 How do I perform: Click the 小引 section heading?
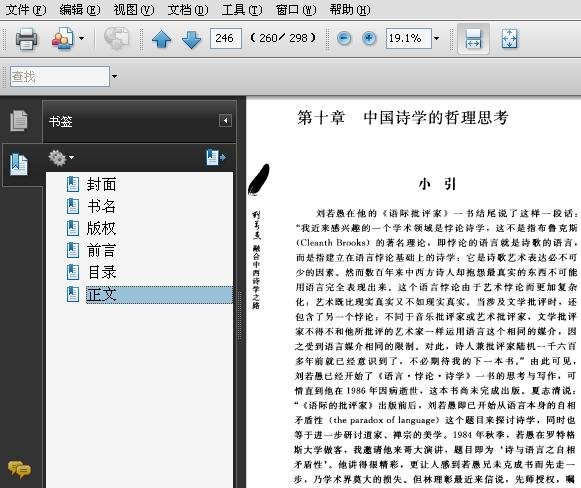tap(437, 184)
